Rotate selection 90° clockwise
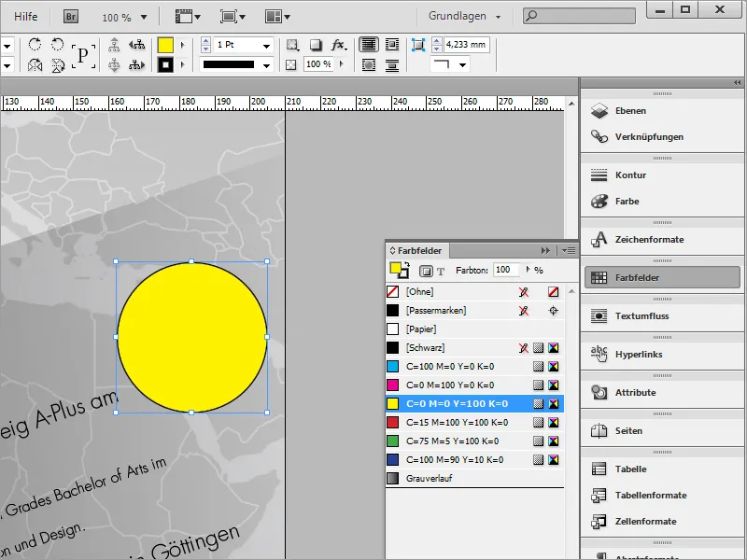 point(35,44)
